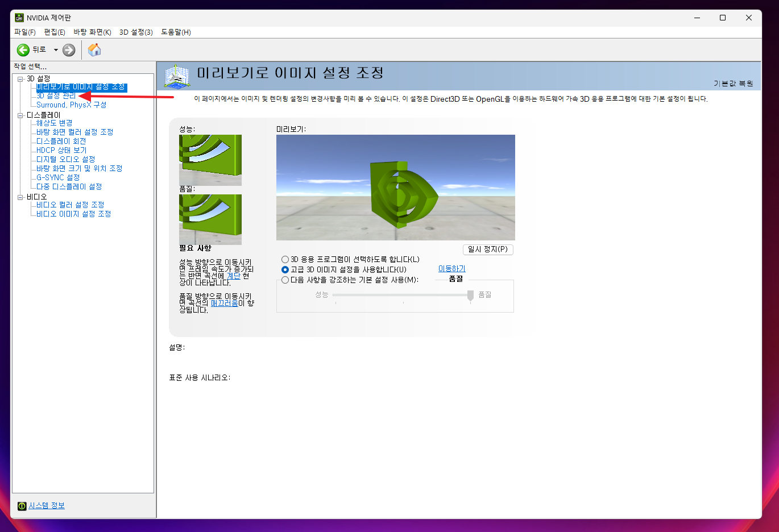Click the 뒤로 label beside Back arrow
Viewport: 779px width, 532px height.
pyautogui.click(x=39, y=50)
